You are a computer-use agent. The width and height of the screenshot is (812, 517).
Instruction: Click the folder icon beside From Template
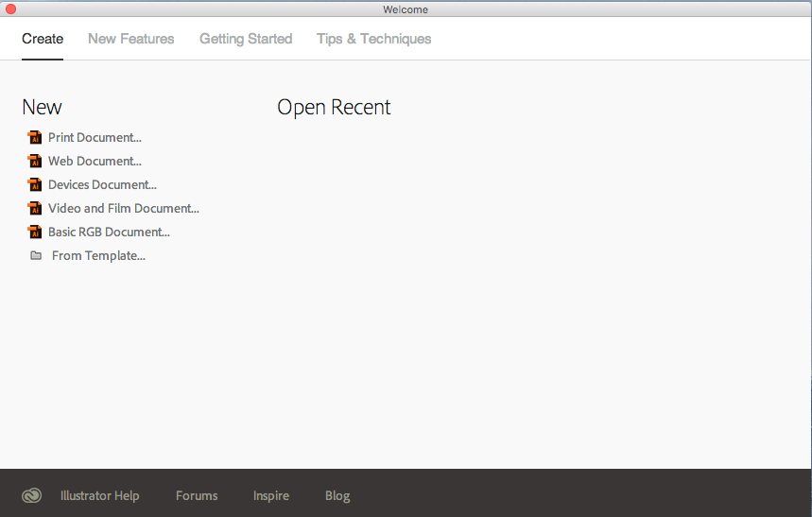pos(36,255)
